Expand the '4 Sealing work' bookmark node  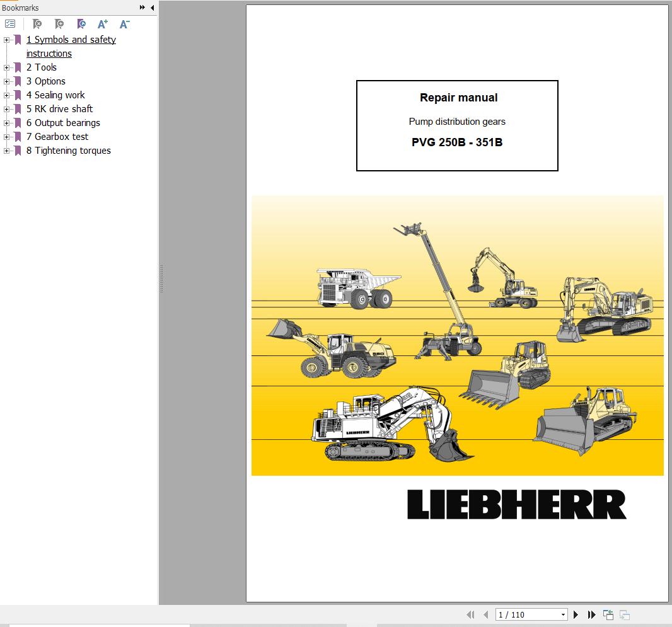click(x=6, y=96)
